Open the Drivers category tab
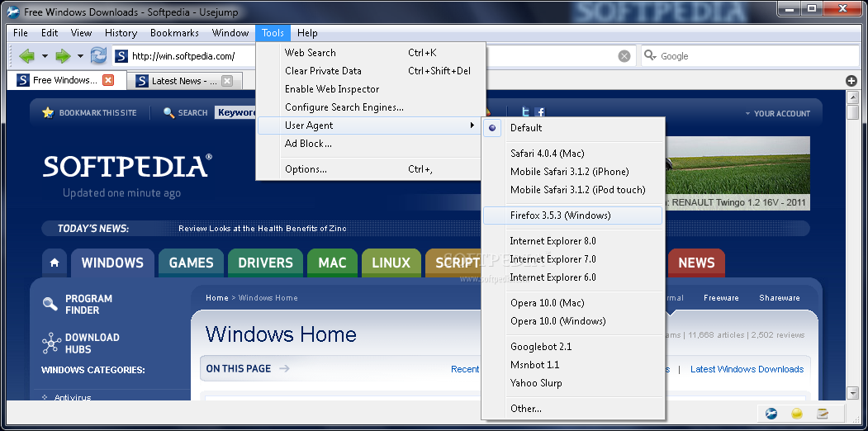 click(265, 263)
